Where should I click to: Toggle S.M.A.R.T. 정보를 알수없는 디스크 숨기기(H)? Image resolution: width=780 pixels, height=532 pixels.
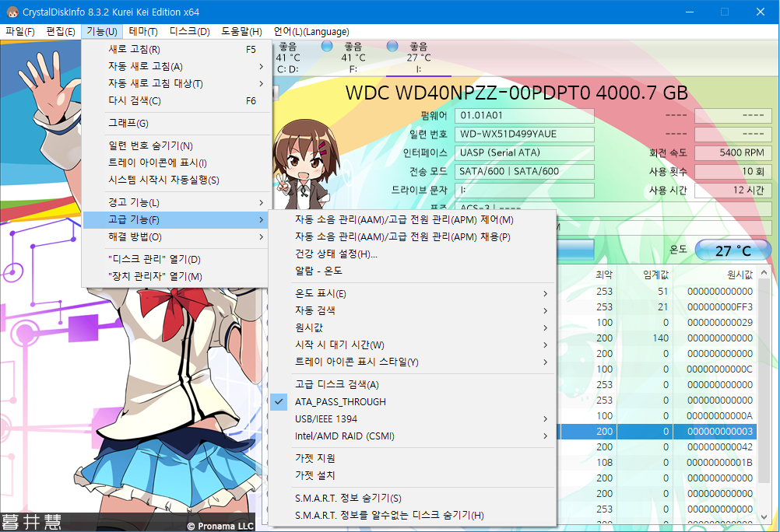412,516
